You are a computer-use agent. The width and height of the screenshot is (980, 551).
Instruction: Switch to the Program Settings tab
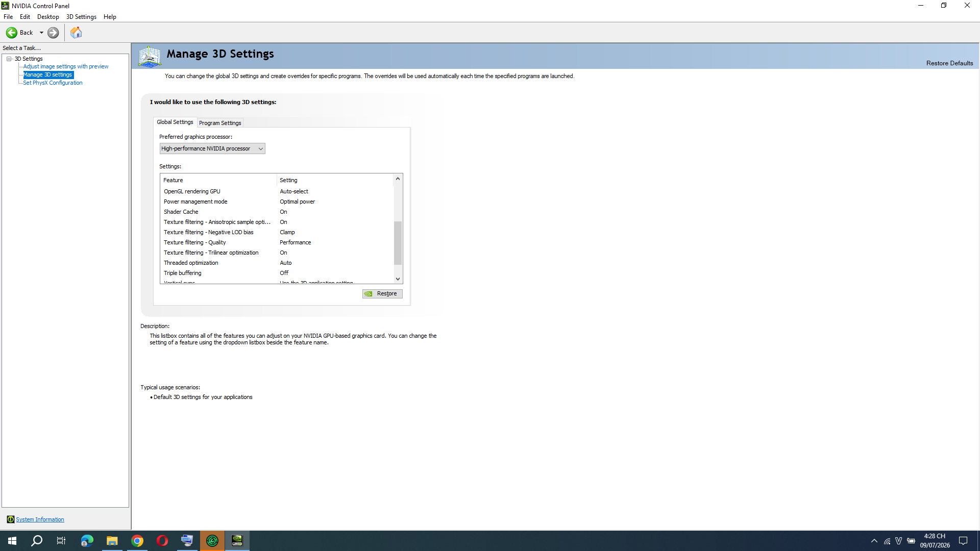click(x=220, y=123)
